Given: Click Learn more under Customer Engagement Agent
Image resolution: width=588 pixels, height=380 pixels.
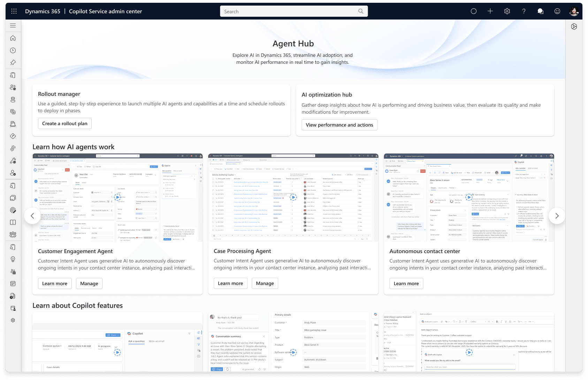Looking at the screenshot, I should coord(55,283).
